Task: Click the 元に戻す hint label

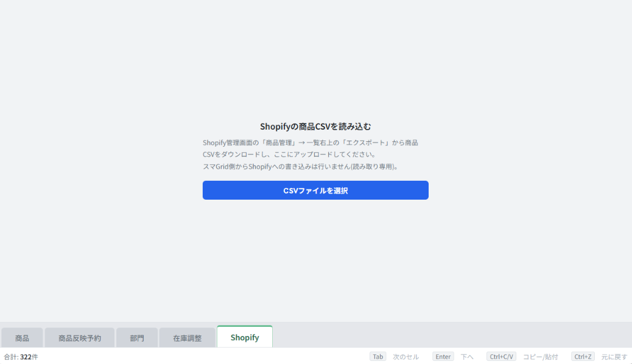Action: 614,357
